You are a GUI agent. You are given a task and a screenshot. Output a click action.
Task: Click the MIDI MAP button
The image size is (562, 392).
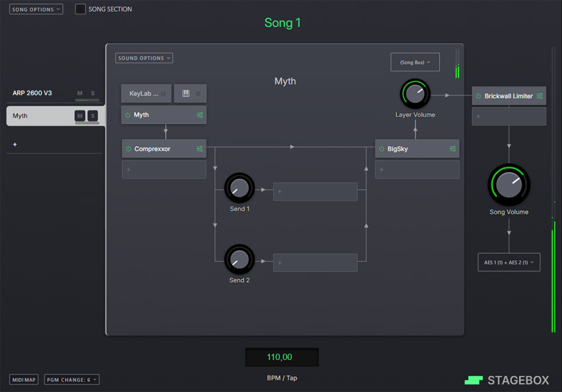coord(24,380)
